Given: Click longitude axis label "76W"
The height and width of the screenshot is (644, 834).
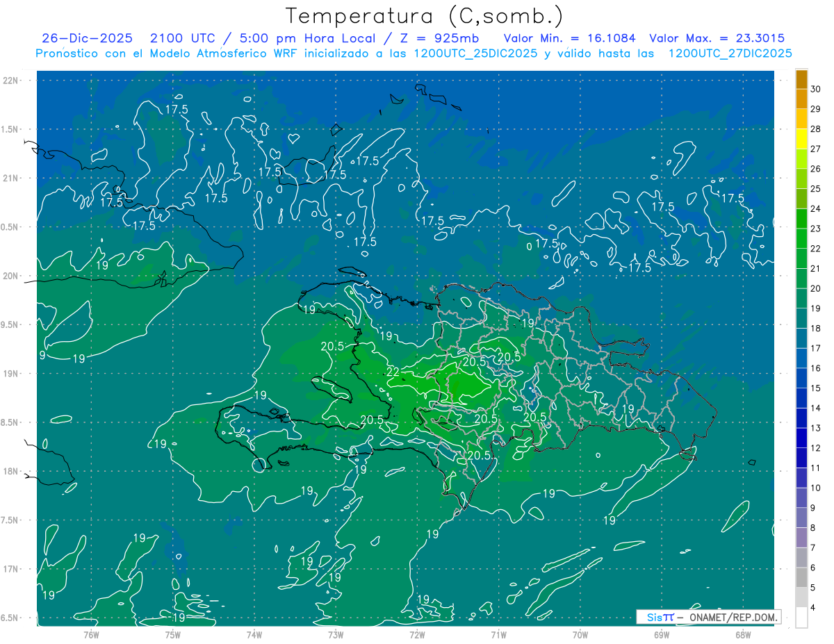Looking at the screenshot, I should [x=91, y=635].
